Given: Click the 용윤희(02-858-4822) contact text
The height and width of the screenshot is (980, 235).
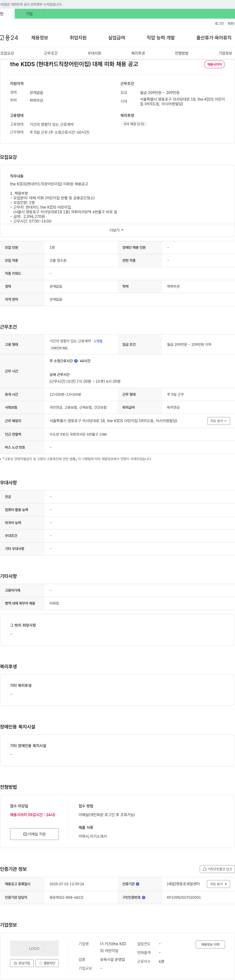Looking at the screenshot, I should point(67,897).
